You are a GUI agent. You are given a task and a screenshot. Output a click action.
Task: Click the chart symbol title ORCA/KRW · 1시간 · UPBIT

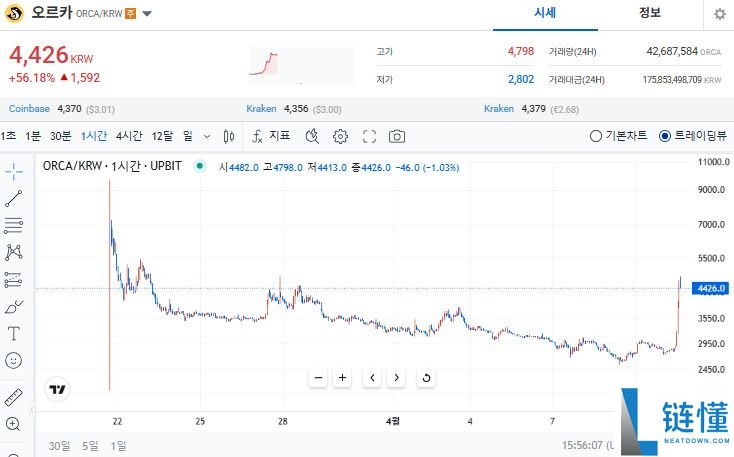[x=112, y=166]
